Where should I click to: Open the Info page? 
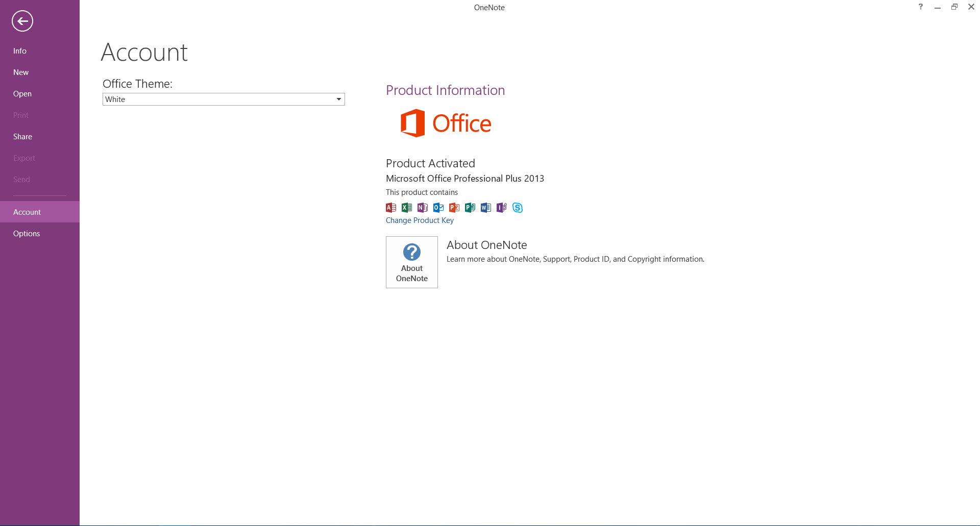[40, 51]
